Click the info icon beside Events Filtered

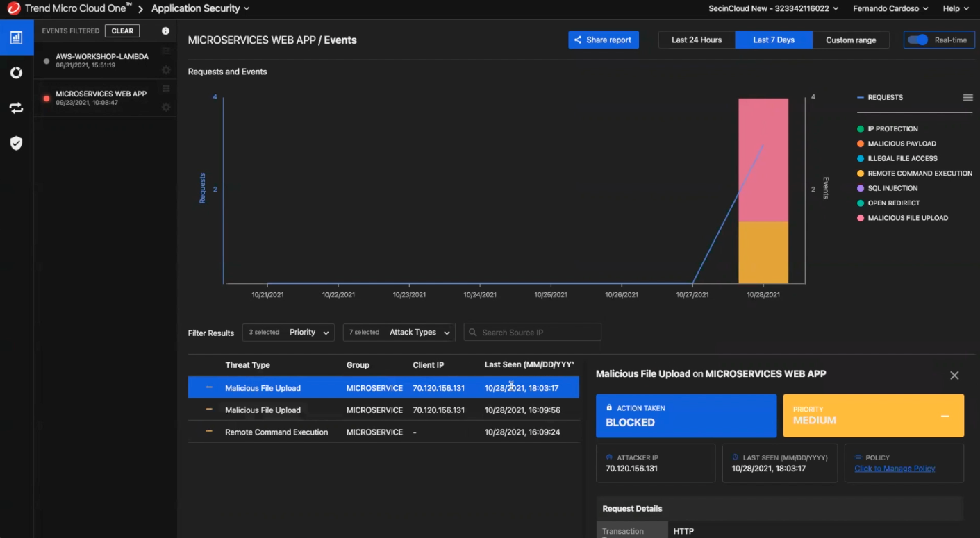pos(165,31)
